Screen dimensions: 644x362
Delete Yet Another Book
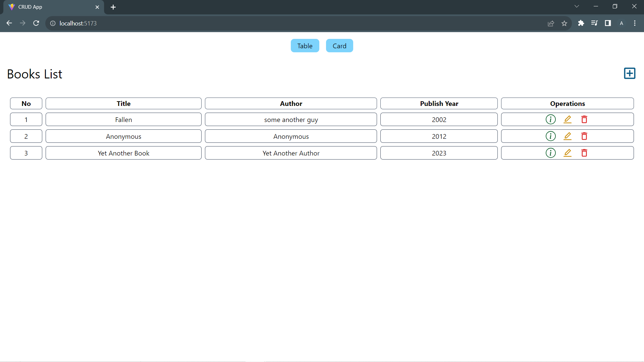point(584,153)
